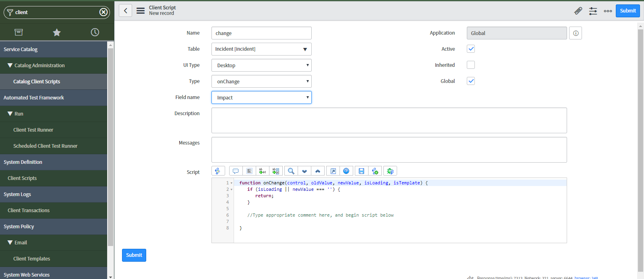Click the main form vertical scrollbar
Viewport: 644px width, 279px height.
pos(640,151)
